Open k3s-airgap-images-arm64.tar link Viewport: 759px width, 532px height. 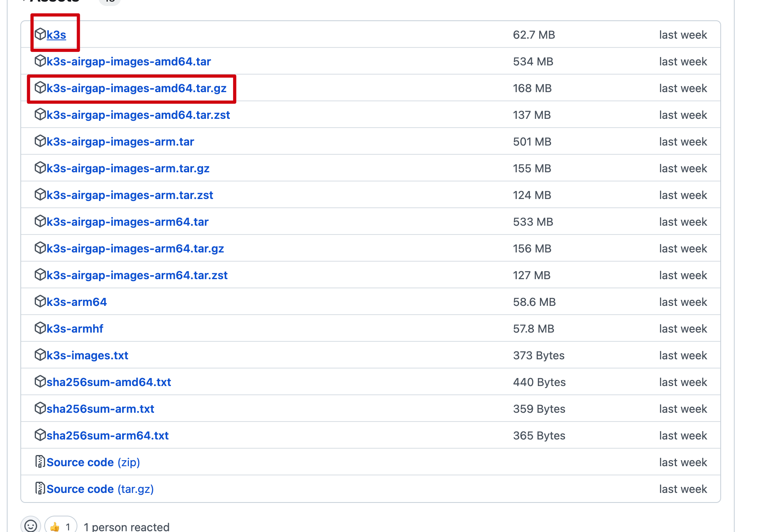[x=127, y=222]
